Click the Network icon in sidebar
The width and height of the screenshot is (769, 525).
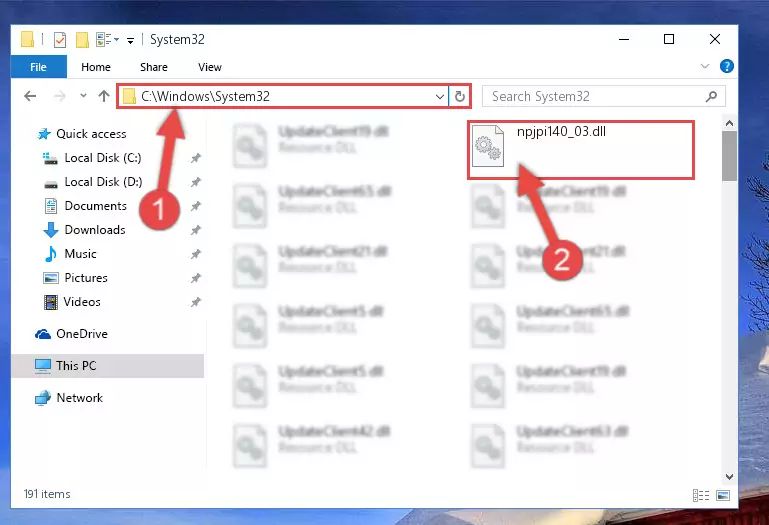(43, 398)
